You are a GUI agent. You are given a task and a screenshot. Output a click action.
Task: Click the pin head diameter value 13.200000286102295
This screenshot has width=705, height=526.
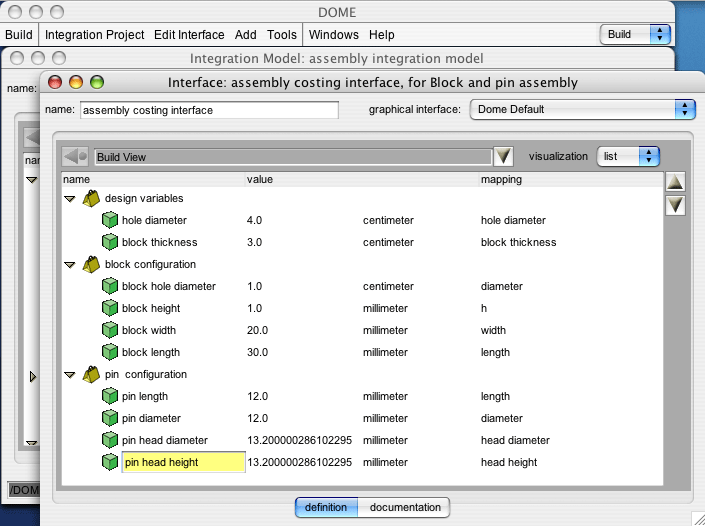click(299, 441)
